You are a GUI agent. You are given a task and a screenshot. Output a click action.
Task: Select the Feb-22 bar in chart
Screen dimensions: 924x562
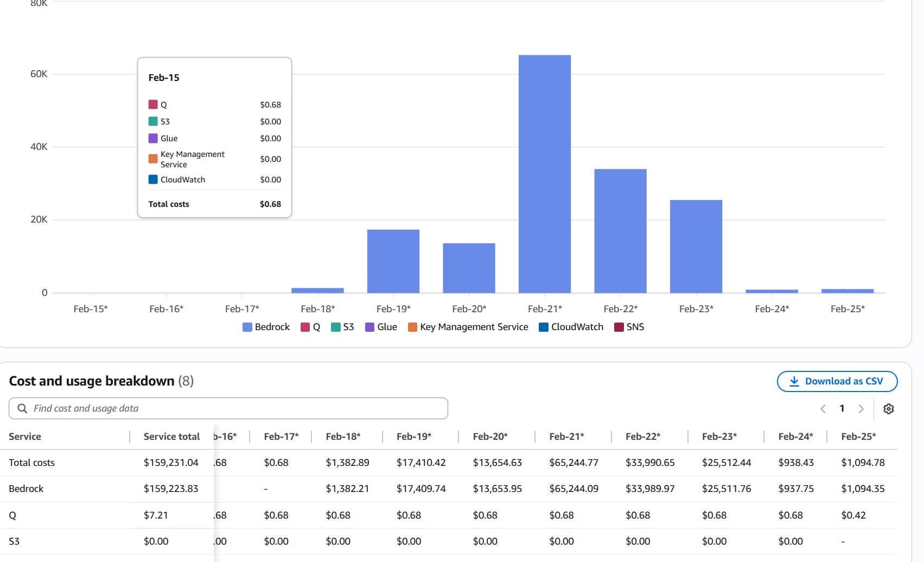tap(620, 231)
